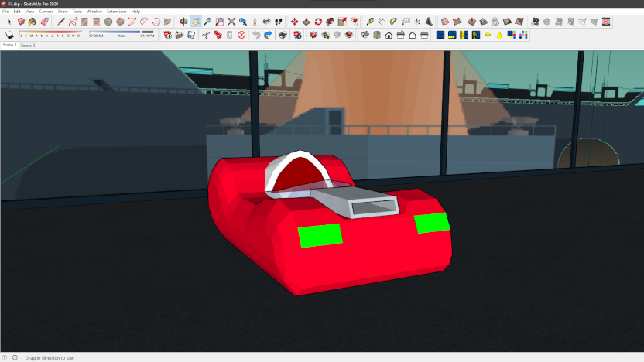Select the Offset tool
This screenshot has width=644, height=362.
tap(354, 22)
